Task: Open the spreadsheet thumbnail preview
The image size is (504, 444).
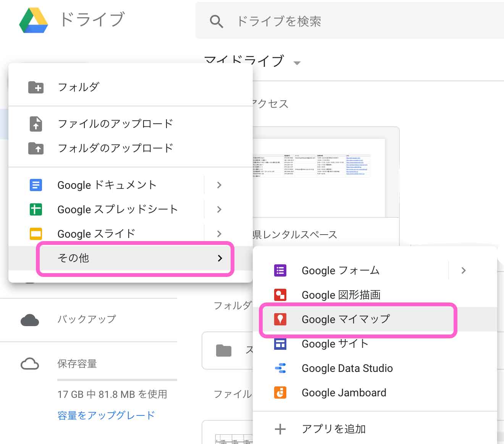Action: (319, 177)
